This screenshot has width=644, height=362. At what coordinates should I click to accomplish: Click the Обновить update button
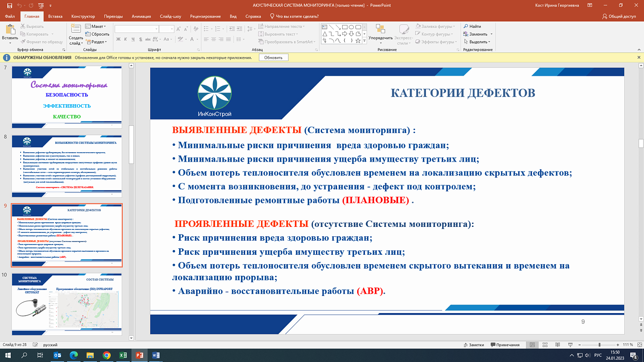273,57
